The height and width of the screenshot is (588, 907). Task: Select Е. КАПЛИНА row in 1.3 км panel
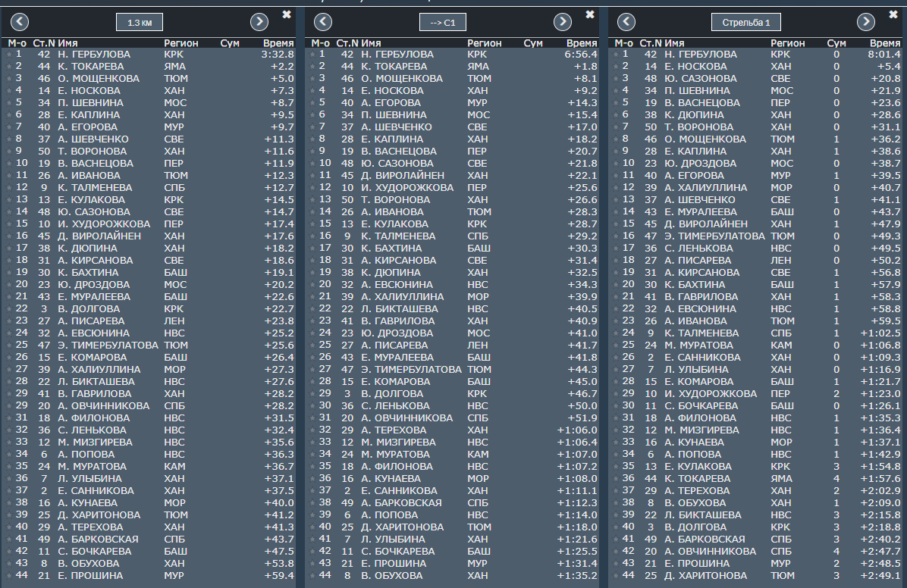pyautogui.click(x=150, y=115)
